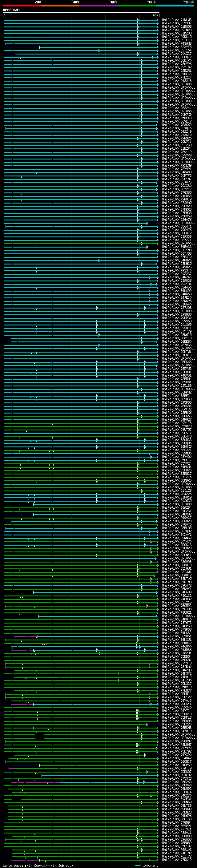The width and height of the screenshot is (197, 868).
Task: Click the UniRef100_Q6Y217 entry
Action: click(x=177, y=189)
